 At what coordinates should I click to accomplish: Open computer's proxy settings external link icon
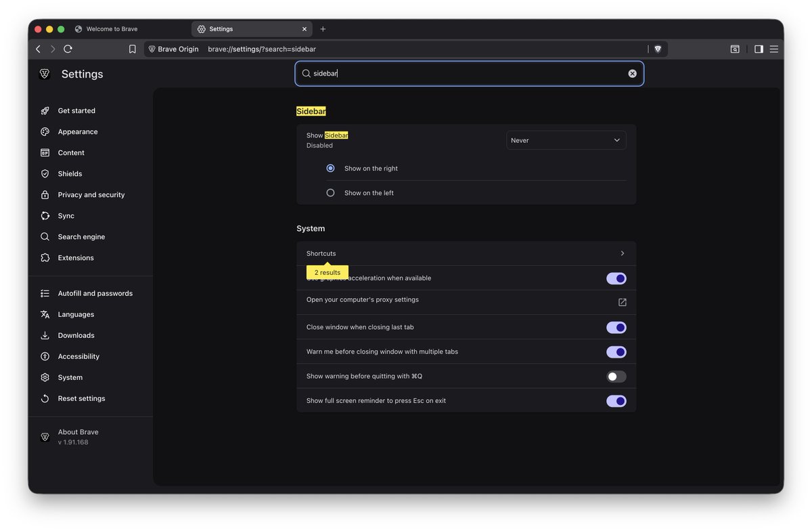pyautogui.click(x=622, y=302)
